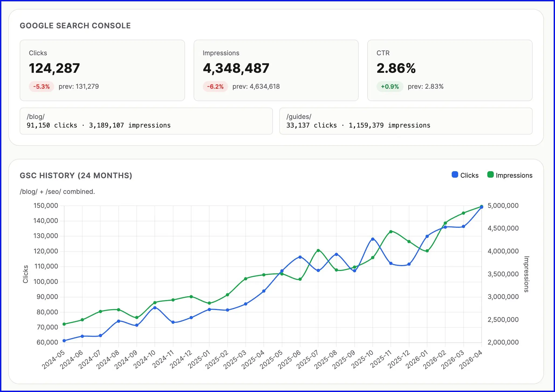555x392 pixels.
Task: Click the 150,000 left axis label
Action: click(x=46, y=206)
